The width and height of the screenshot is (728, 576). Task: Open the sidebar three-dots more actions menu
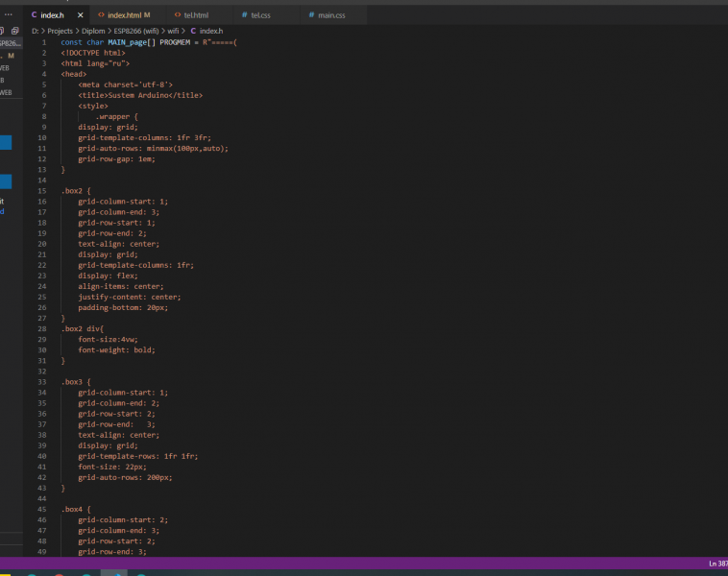9,14
